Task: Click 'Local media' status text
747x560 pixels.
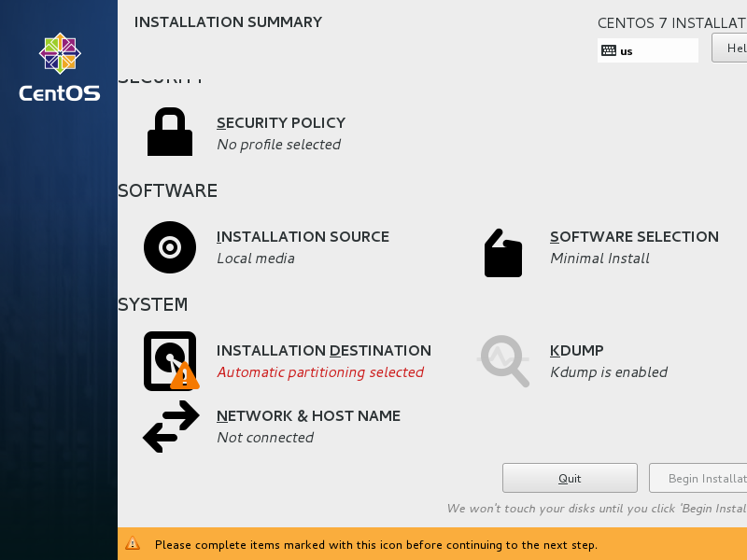Action: tap(256, 259)
